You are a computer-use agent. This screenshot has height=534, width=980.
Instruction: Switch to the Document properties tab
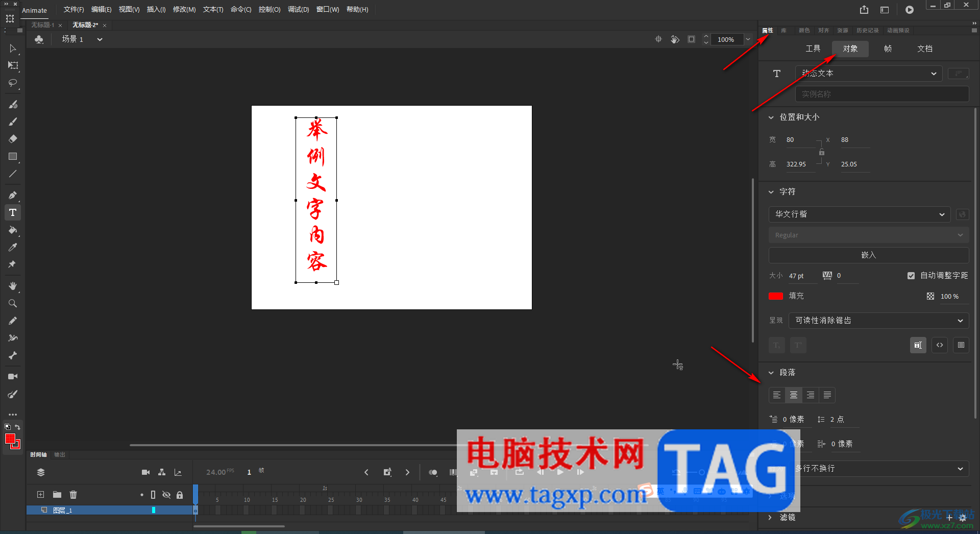click(925, 48)
